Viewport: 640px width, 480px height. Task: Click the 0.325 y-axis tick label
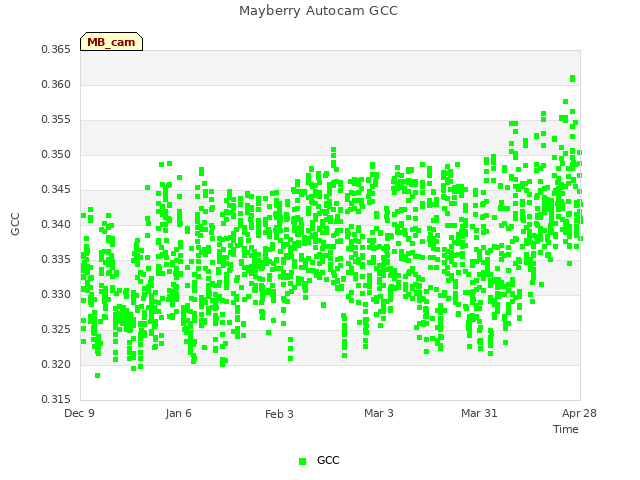tap(56, 329)
